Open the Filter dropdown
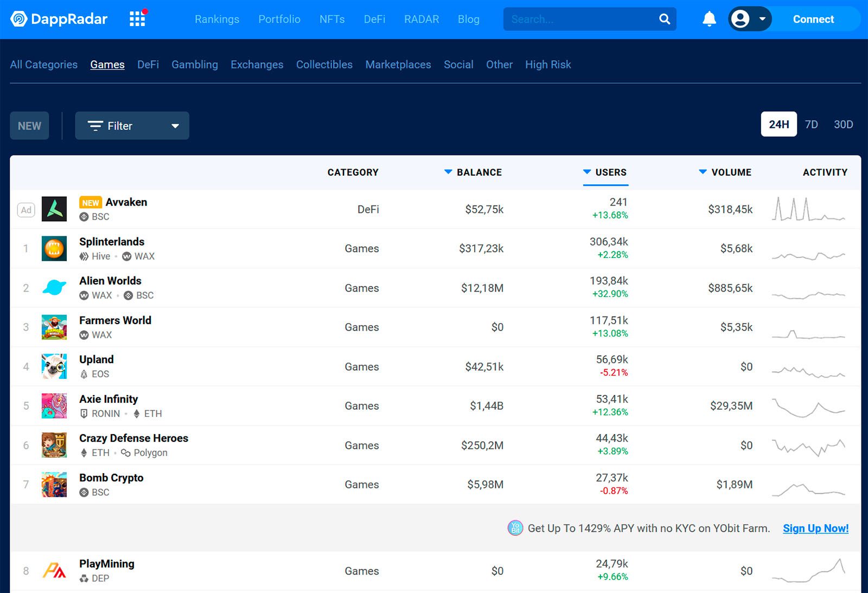 click(132, 126)
